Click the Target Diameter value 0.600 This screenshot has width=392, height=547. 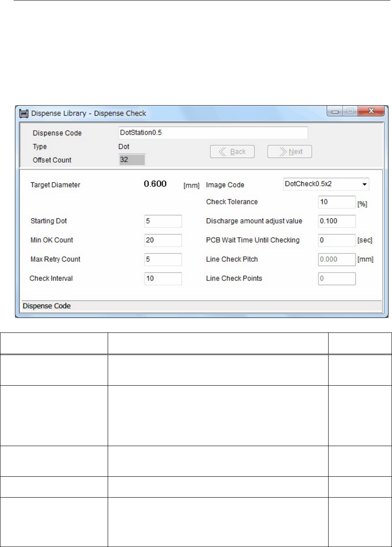coord(155,184)
